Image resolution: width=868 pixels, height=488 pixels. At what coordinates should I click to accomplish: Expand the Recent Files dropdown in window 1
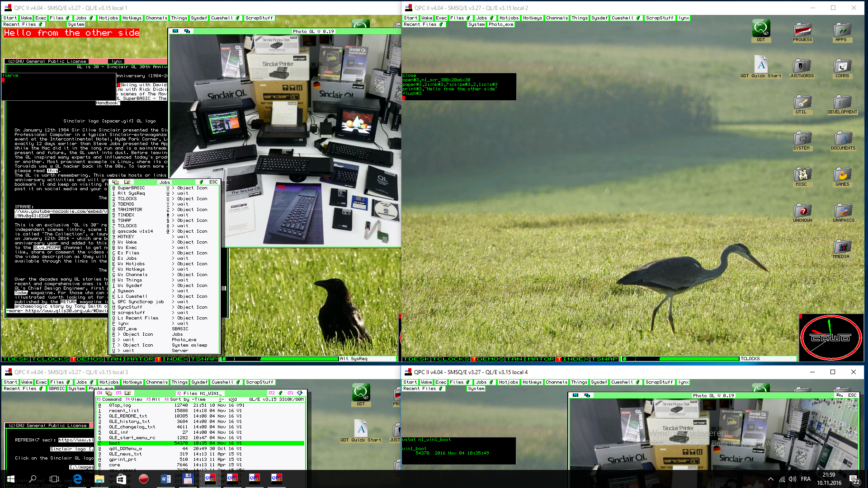tap(40, 24)
